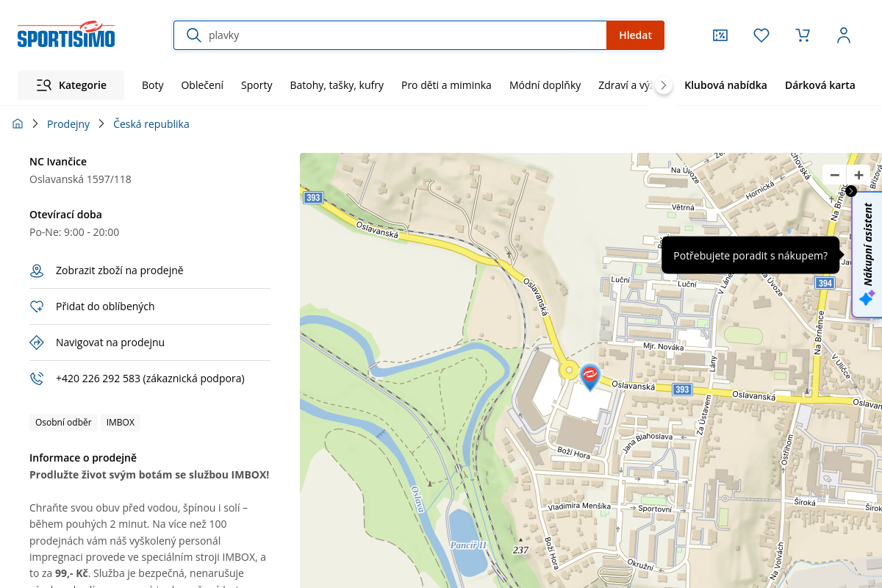Open the Oblečení category
This screenshot has width=882, height=588.
[202, 85]
